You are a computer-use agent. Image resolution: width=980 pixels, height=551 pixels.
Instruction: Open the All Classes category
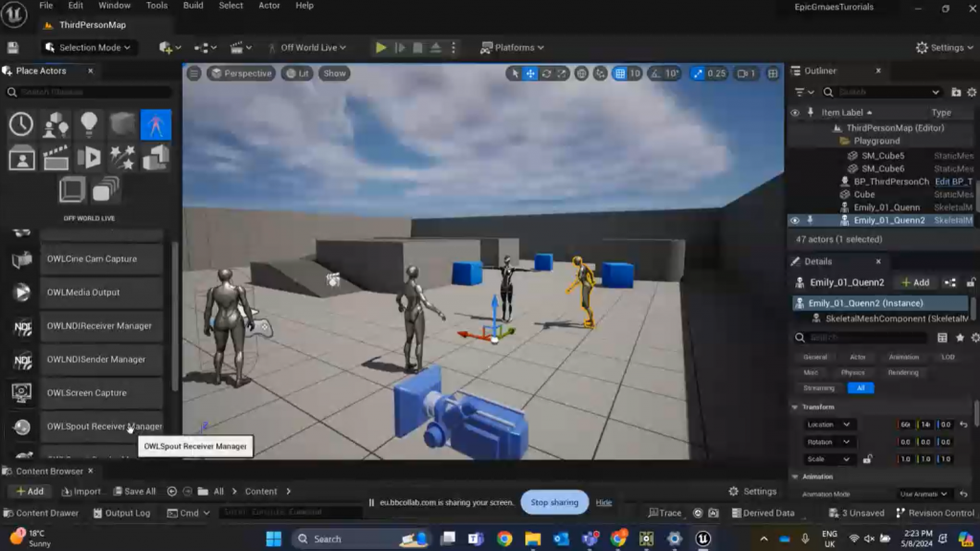tap(105, 189)
